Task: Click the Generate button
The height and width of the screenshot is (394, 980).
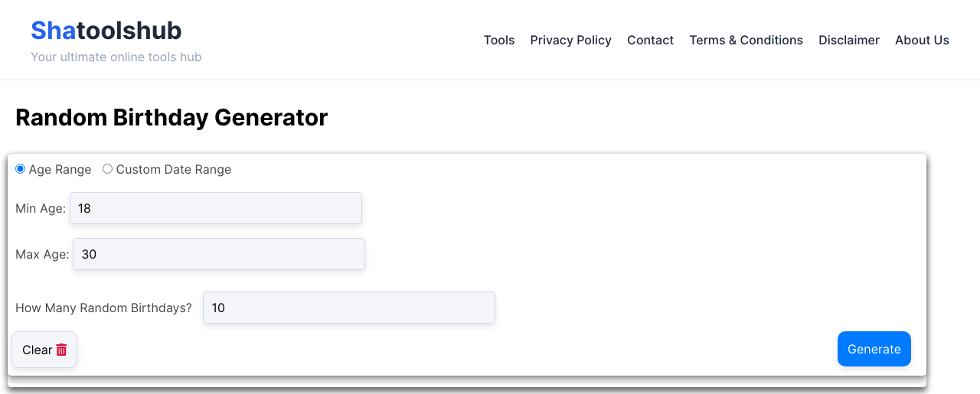Action: [874, 349]
